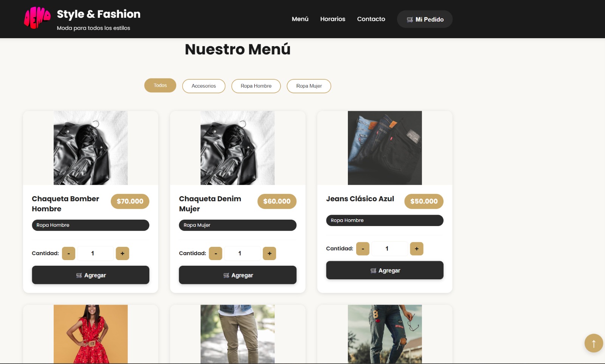Decrease quantity for Chaqueta Denim Mujer

[x=216, y=253]
